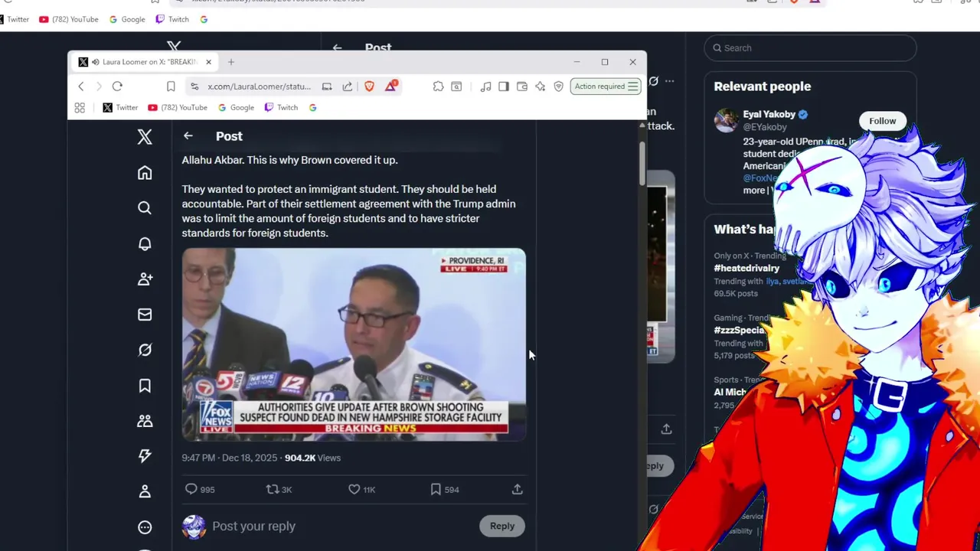
Task: Open #heatedrivalry trending topic
Action: pos(746,268)
